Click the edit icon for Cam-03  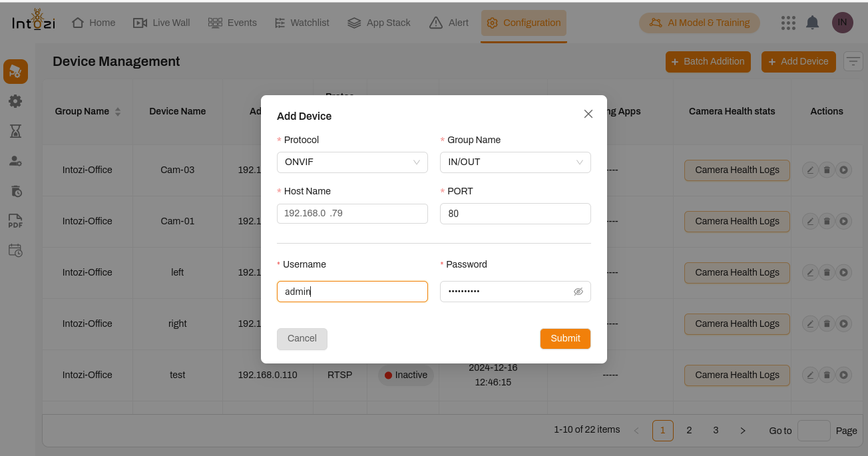coord(810,170)
